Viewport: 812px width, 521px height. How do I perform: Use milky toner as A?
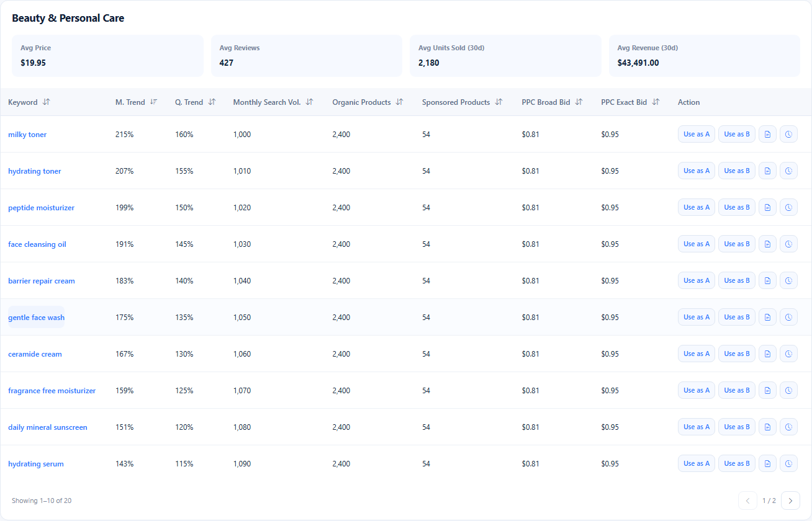(697, 134)
